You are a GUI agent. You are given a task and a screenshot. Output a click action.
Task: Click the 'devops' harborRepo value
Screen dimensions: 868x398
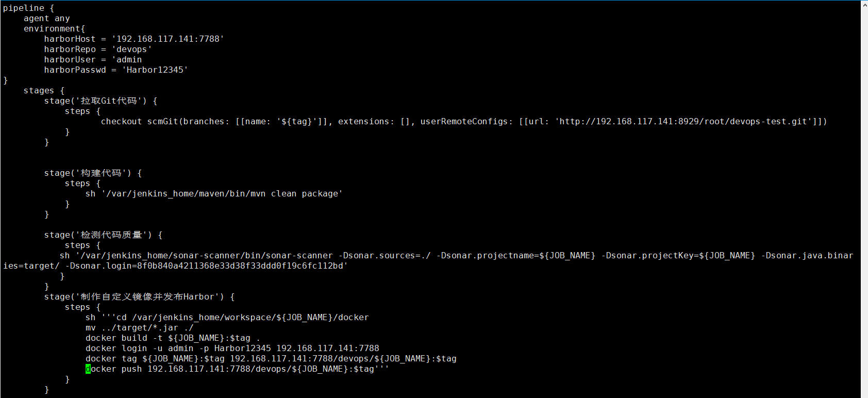coord(132,49)
